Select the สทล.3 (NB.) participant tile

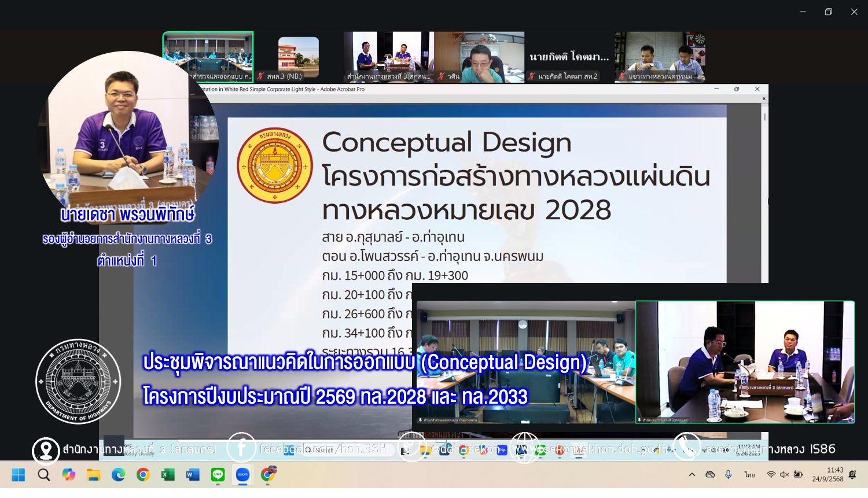298,57
